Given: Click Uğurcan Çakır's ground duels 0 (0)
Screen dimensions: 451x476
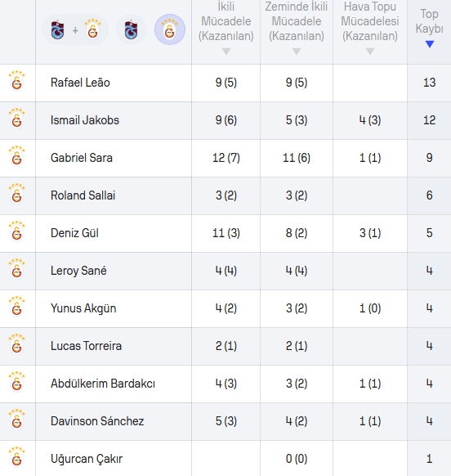Looking at the screenshot, I should click(297, 459).
